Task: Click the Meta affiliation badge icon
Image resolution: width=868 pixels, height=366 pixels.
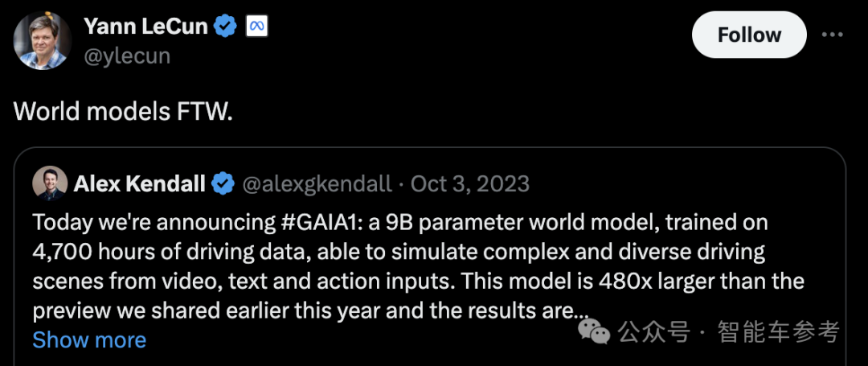Action: (256, 27)
